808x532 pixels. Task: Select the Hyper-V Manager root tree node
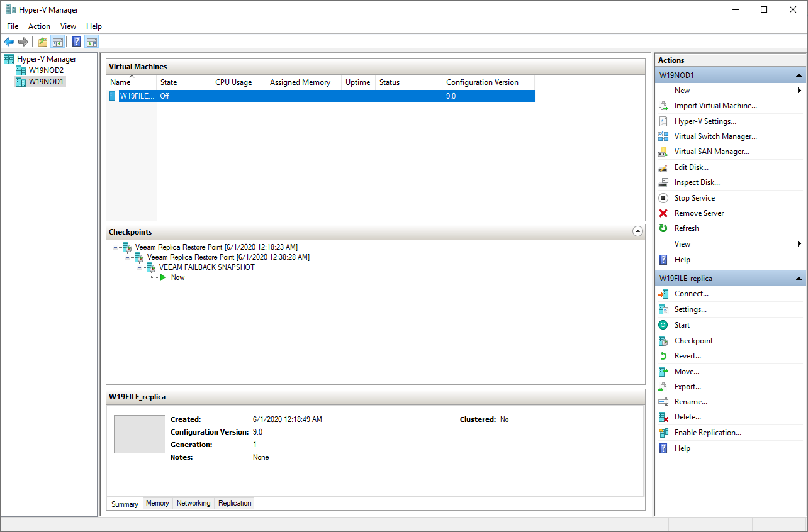click(x=46, y=59)
